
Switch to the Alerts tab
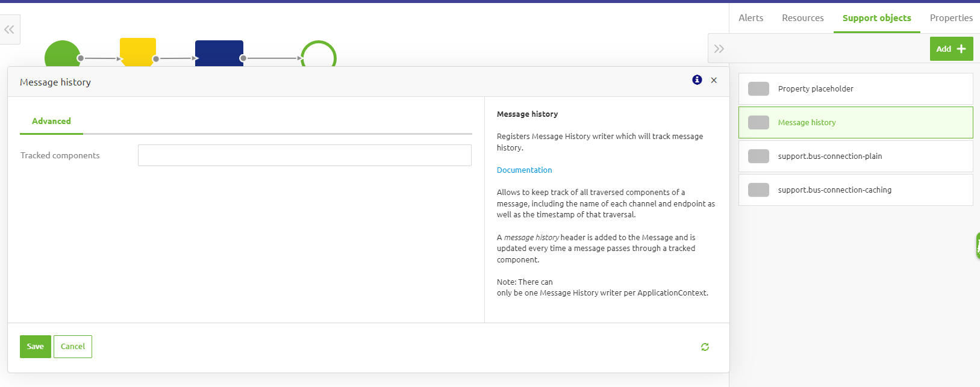pyautogui.click(x=751, y=18)
